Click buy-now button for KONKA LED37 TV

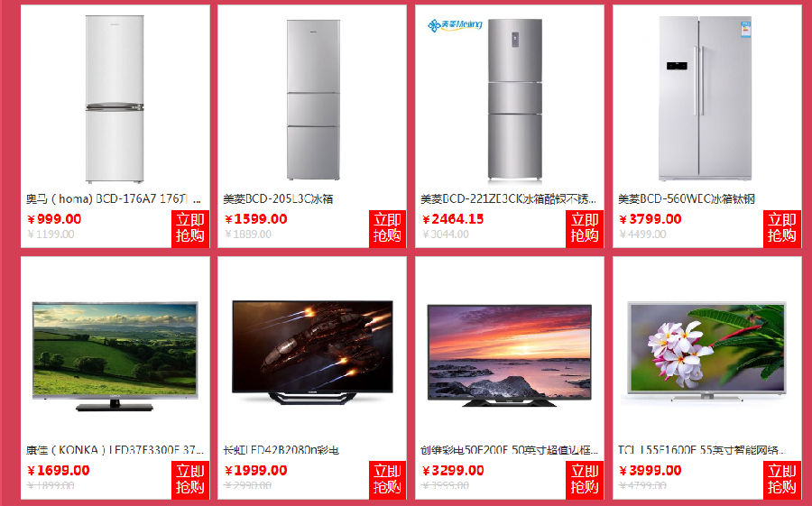[190, 480]
